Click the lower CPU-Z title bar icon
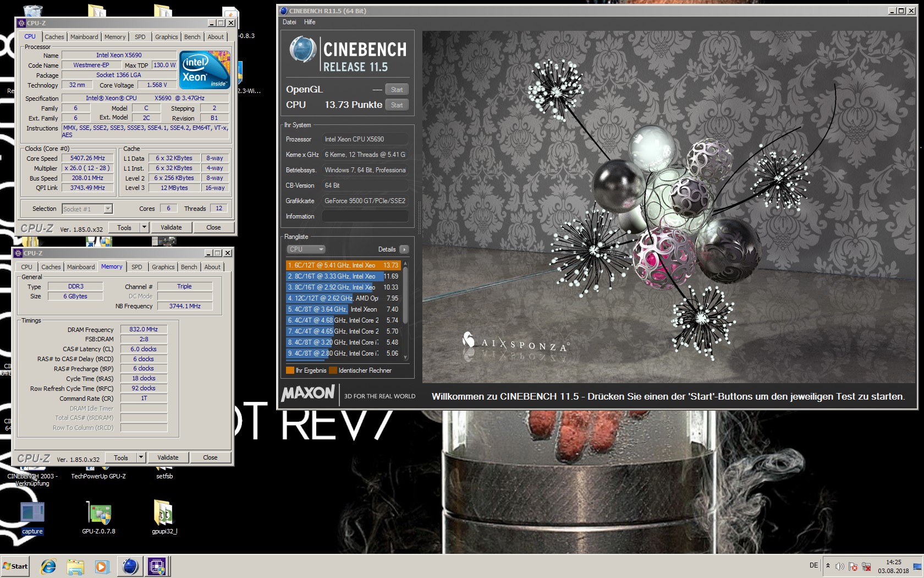This screenshot has height=578, width=924. 18,253
